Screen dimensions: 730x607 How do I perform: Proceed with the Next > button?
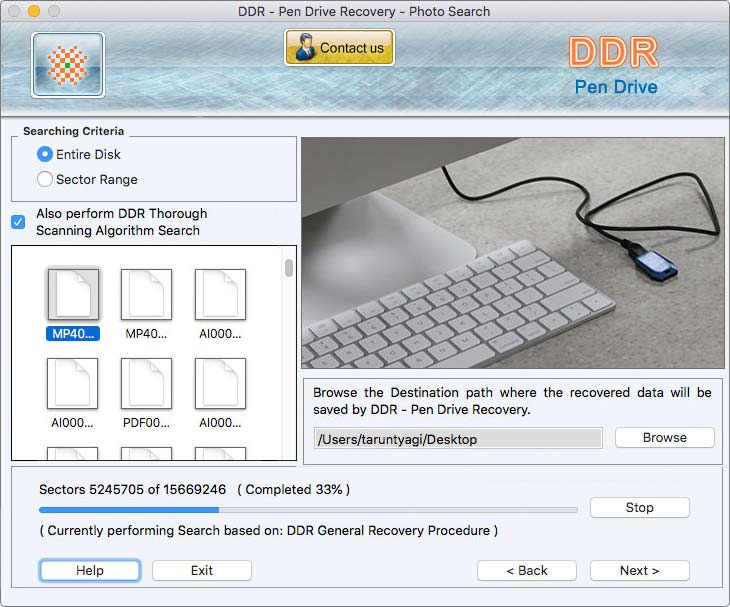tap(639, 571)
